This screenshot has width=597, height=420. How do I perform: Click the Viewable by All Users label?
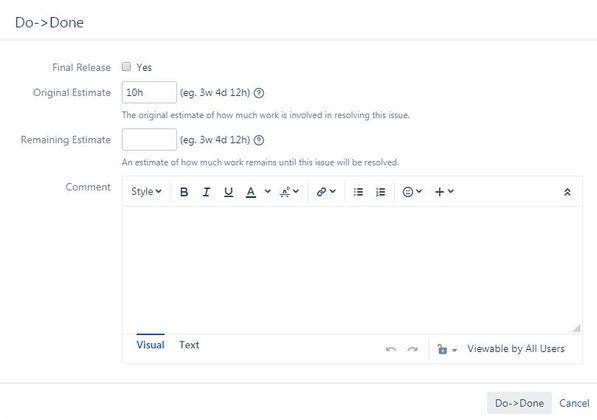(x=516, y=349)
